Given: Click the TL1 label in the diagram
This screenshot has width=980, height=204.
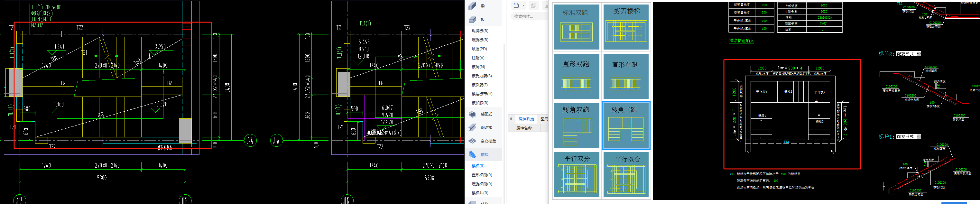Looking at the screenshot, I should tap(786, 142).
